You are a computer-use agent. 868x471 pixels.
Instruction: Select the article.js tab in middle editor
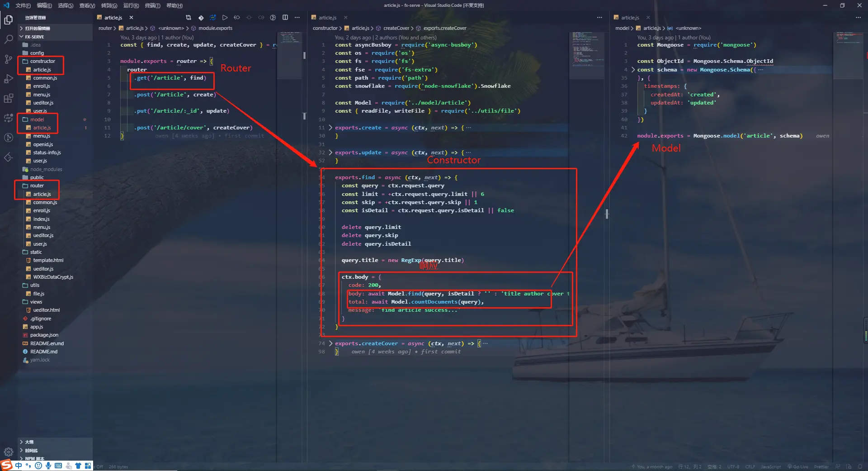pyautogui.click(x=327, y=17)
